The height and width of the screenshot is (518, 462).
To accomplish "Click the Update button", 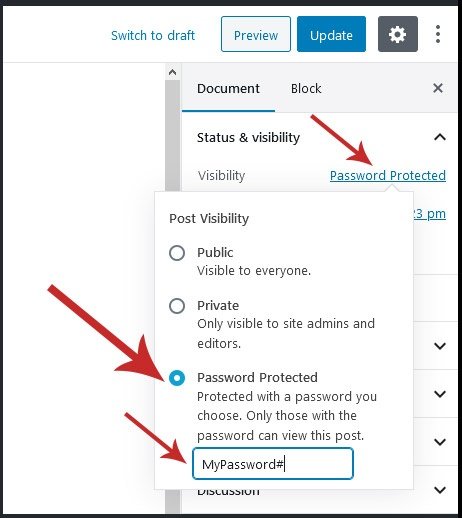I will pos(331,34).
